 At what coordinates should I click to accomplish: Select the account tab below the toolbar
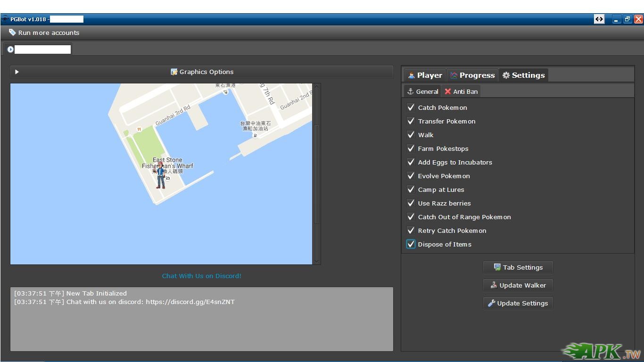pos(38,49)
